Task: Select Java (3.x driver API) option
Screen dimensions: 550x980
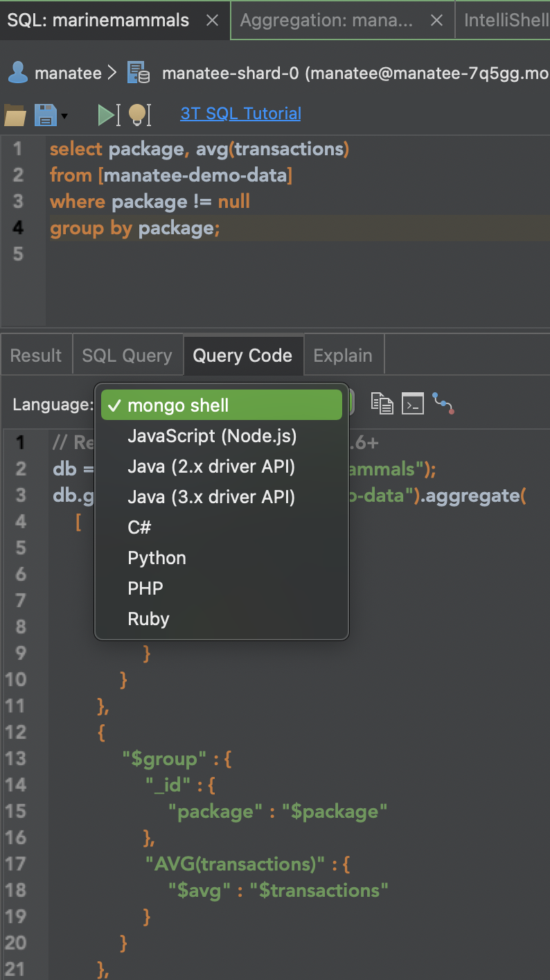Action: (211, 497)
